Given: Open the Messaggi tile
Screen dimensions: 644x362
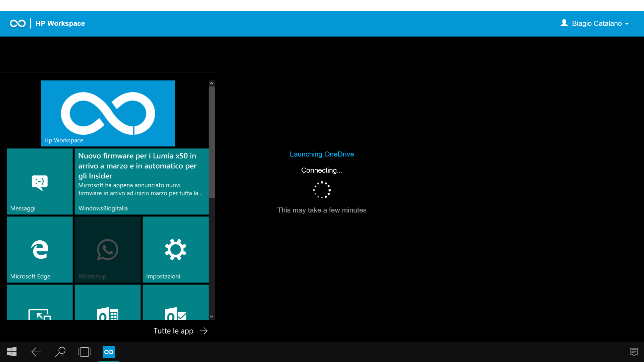Looking at the screenshot, I should tap(40, 181).
